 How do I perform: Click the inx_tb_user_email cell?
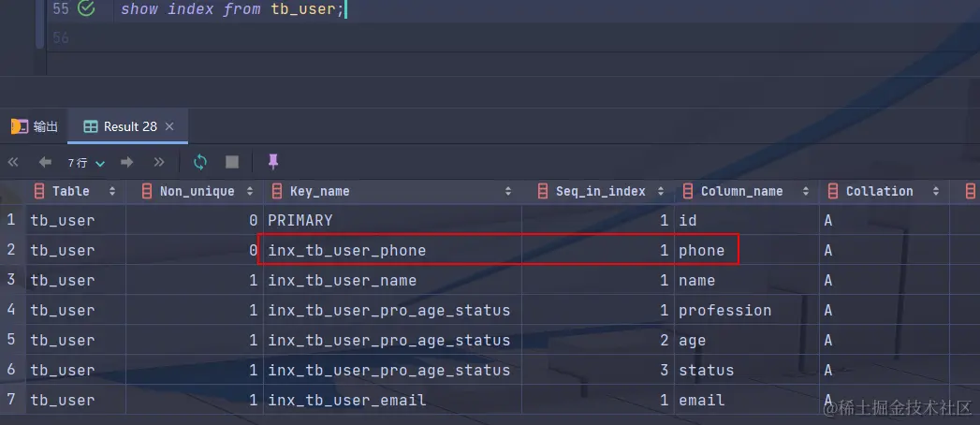392,400
